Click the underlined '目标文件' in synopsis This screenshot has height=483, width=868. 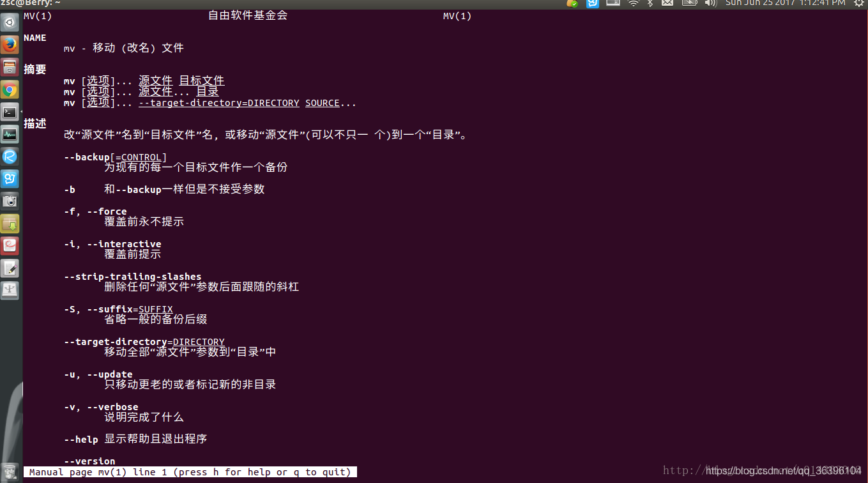click(x=202, y=80)
